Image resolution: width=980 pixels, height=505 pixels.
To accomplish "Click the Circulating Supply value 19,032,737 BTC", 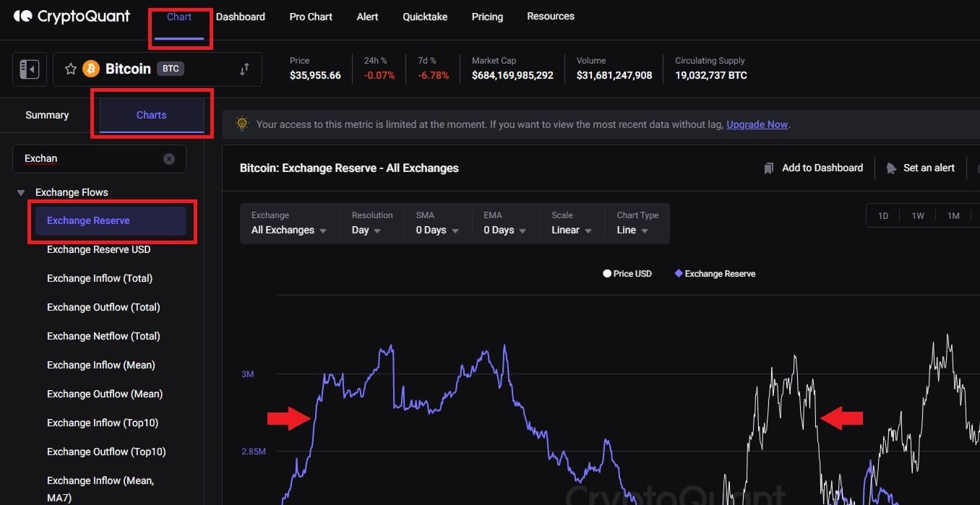I will [711, 75].
